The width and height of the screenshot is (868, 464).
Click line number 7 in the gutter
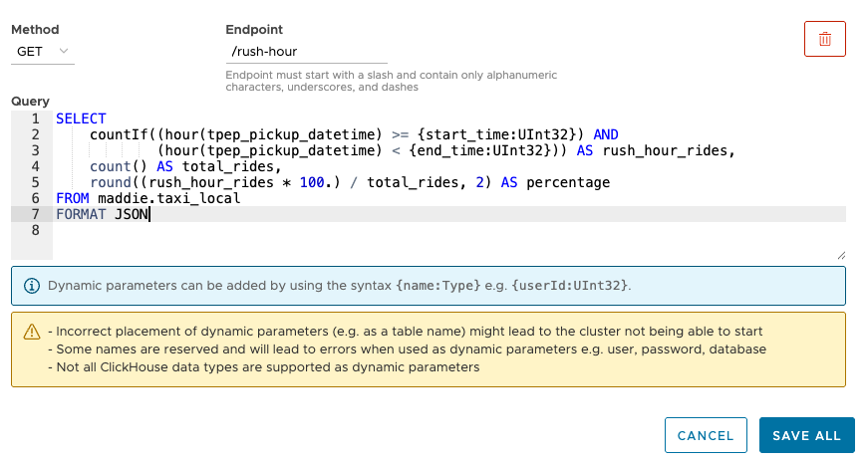tap(35, 214)
